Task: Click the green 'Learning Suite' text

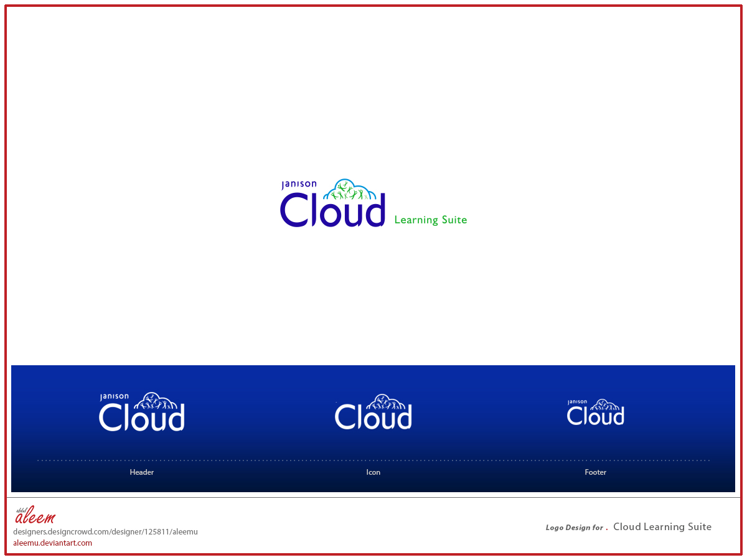Action: point(431,220)
